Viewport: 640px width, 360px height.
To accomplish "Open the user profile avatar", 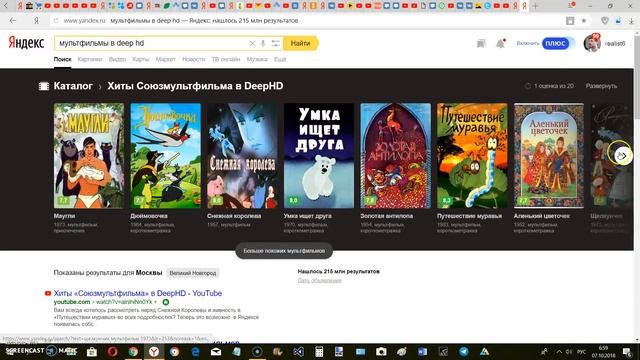I will point(592,43).
